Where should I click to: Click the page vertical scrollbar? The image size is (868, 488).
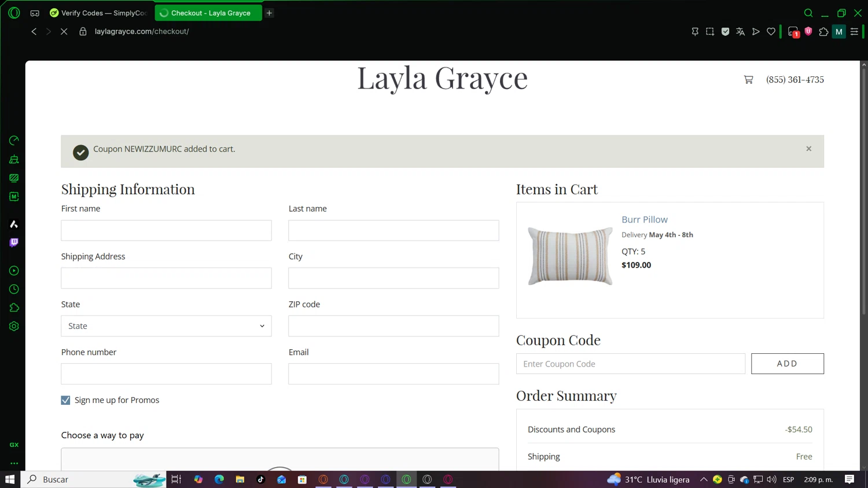(x=864, y=191)
